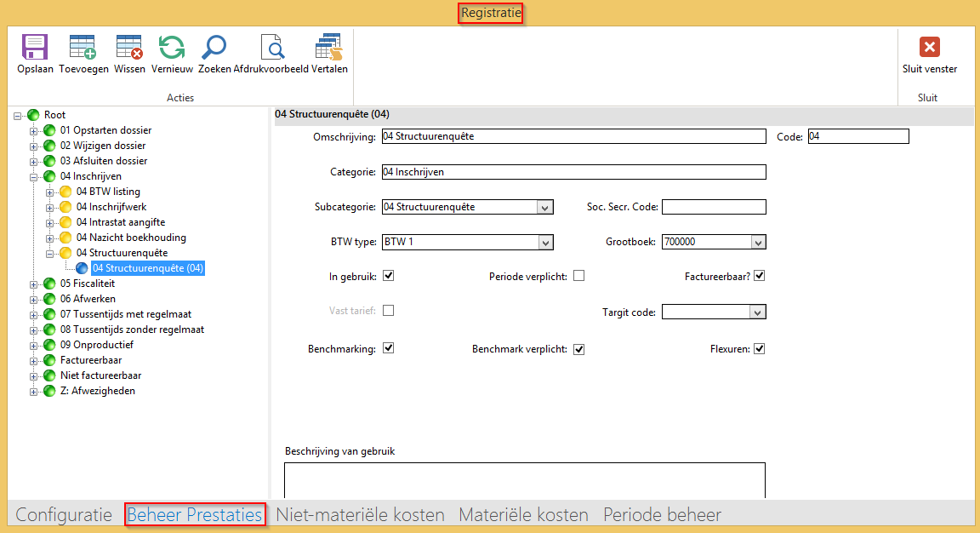This screenshot has width=980, height=533.
Task: Open the BTW type dropdown
Action: [544, 243]
